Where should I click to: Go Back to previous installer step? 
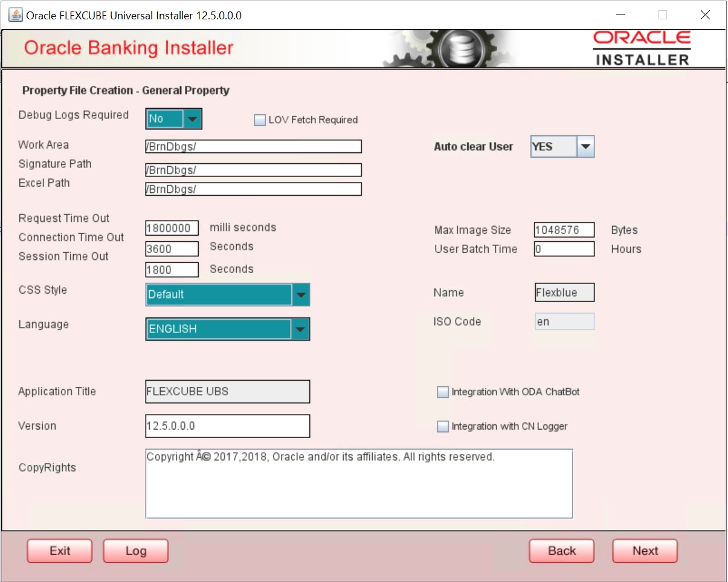tap(562, 551)
